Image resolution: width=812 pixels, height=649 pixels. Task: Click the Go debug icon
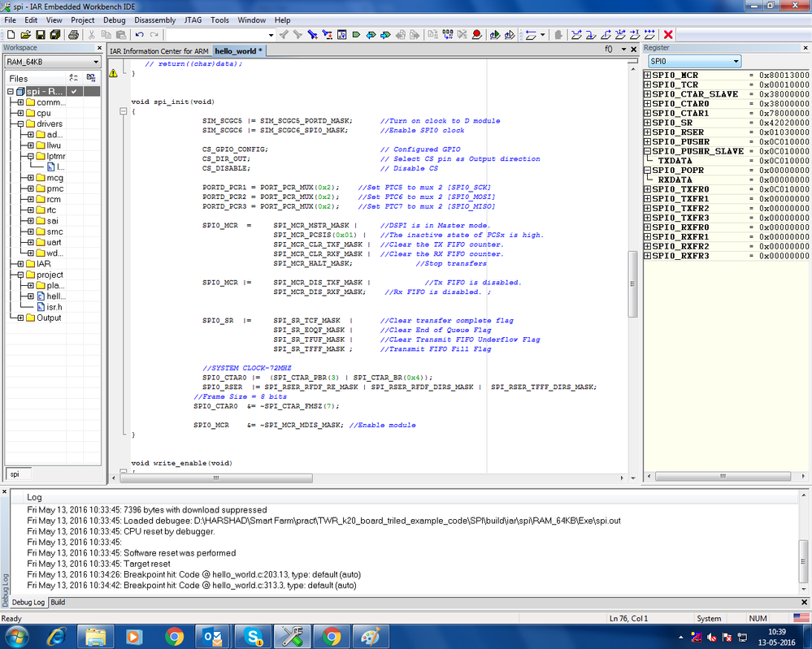click(x=649, y=35)
